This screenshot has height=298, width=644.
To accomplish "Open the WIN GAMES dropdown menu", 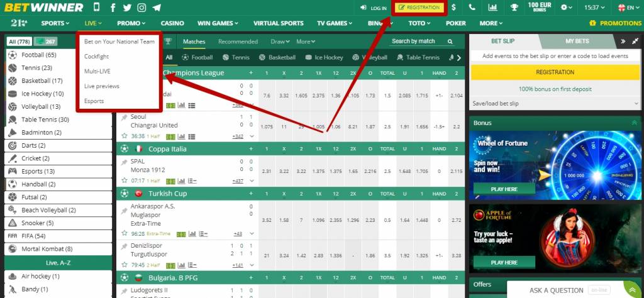I will pos(218,23).
